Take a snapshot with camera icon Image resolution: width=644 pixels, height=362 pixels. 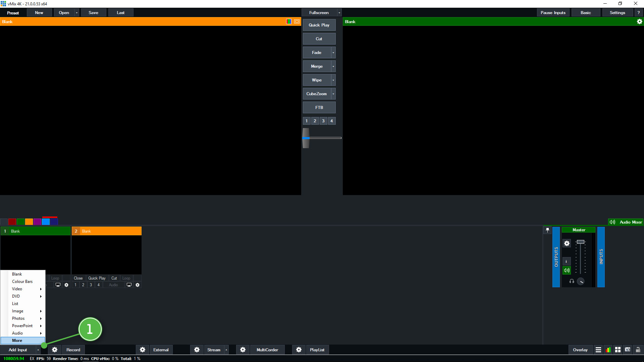pos(628,350)
